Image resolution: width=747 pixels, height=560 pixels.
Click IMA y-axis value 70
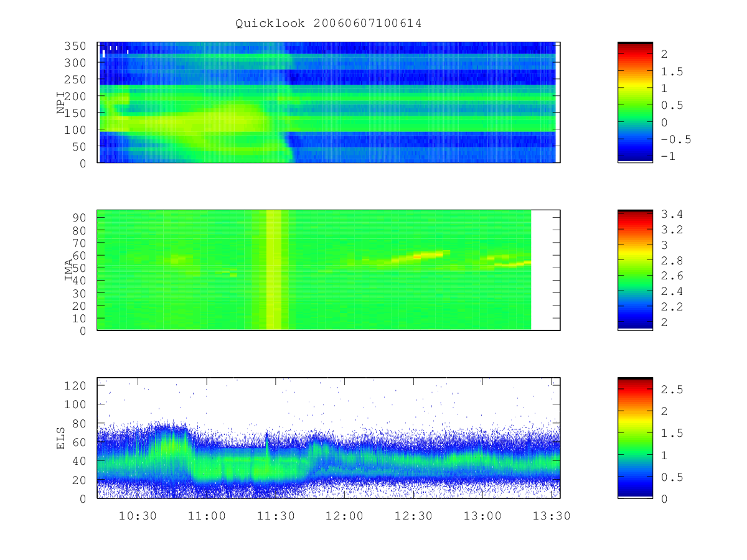[80, 243]
